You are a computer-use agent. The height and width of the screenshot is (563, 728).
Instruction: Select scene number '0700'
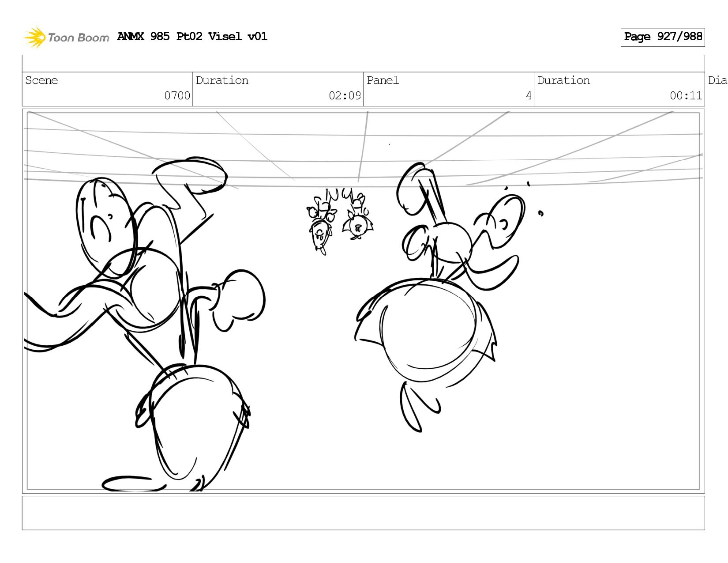[x=177, y=96]
